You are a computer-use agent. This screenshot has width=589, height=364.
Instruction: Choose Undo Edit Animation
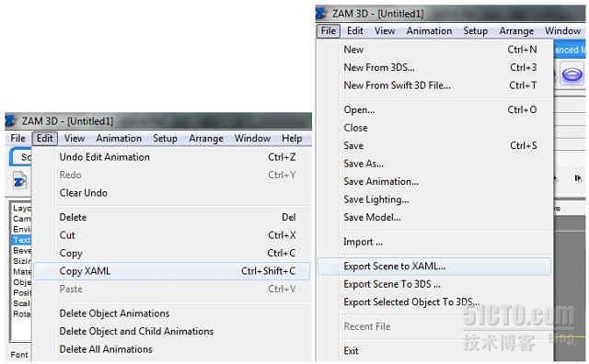(172, 157)
